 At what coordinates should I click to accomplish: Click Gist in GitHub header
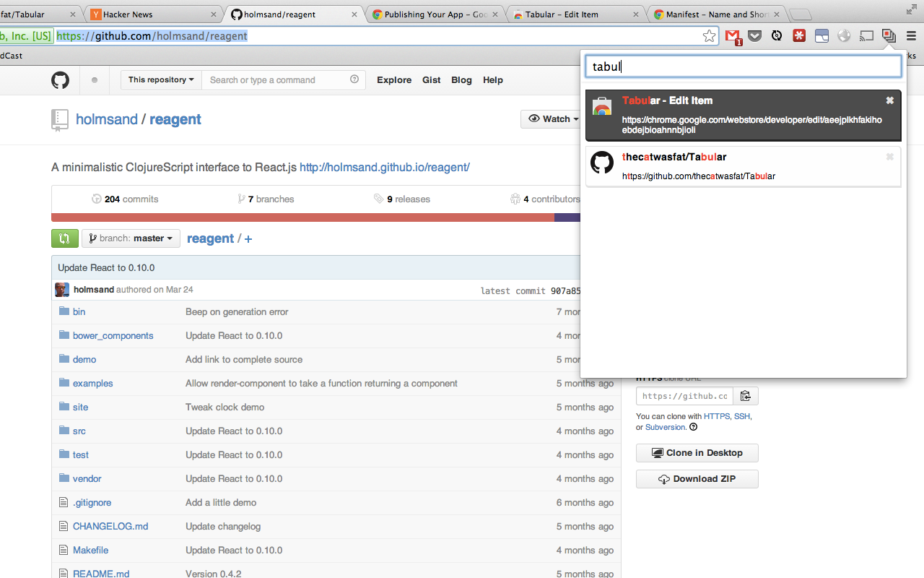(x=432, y=80)
